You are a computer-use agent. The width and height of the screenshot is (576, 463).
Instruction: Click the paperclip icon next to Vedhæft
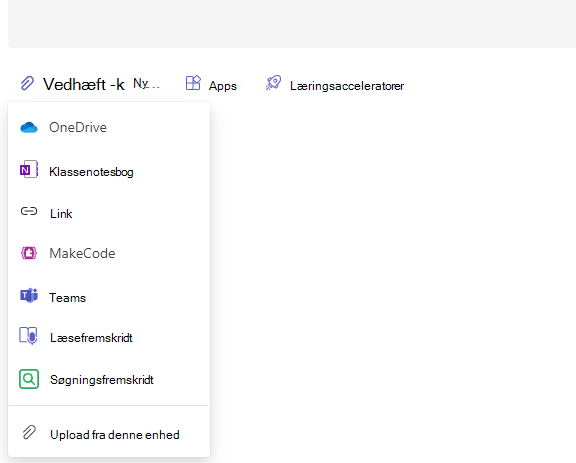click(x=27, y=83)
